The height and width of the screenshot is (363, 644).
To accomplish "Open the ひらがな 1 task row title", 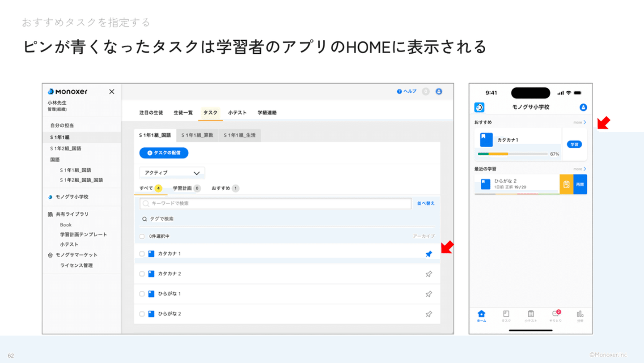I will tap(169, 294).
